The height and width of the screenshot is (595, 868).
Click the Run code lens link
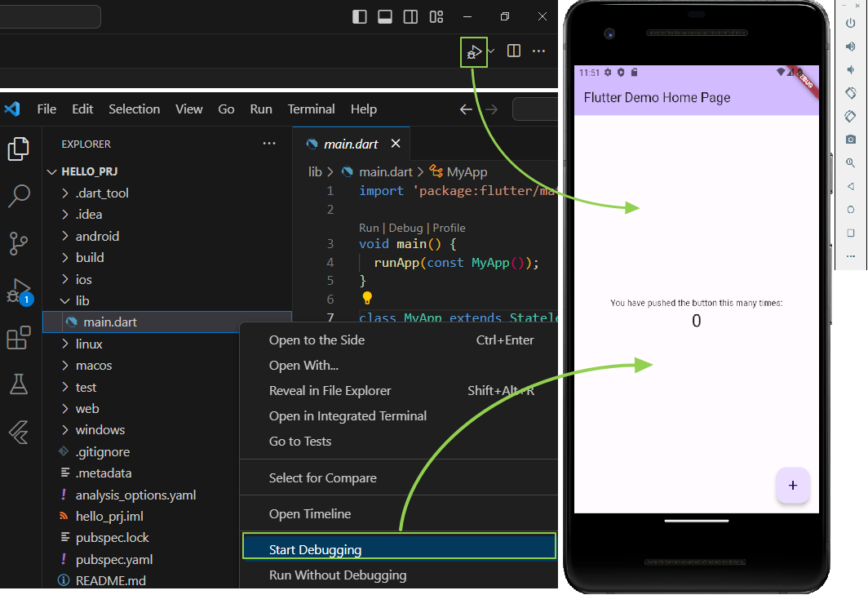click(x=369, y=228)
